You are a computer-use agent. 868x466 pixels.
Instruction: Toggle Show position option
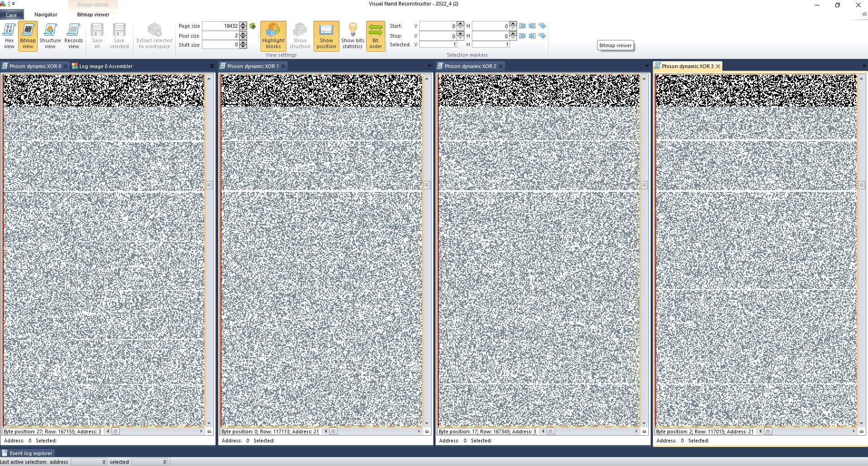326,36
